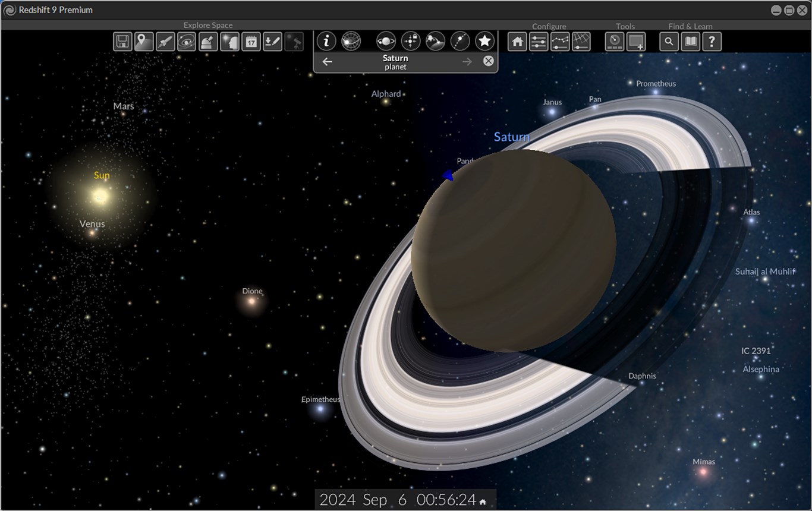The image size is (812, 511).
Task: Click the home view button in Configure
Action: 517,42
